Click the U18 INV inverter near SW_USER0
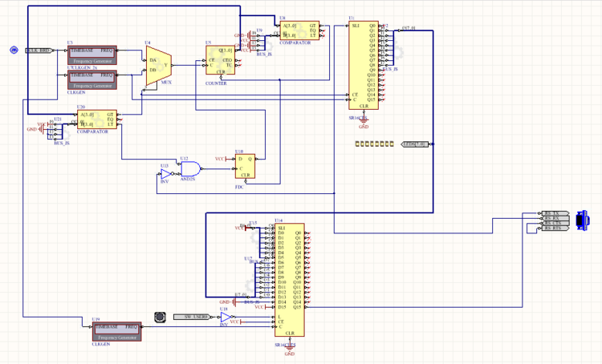 [x=226, y=317]
